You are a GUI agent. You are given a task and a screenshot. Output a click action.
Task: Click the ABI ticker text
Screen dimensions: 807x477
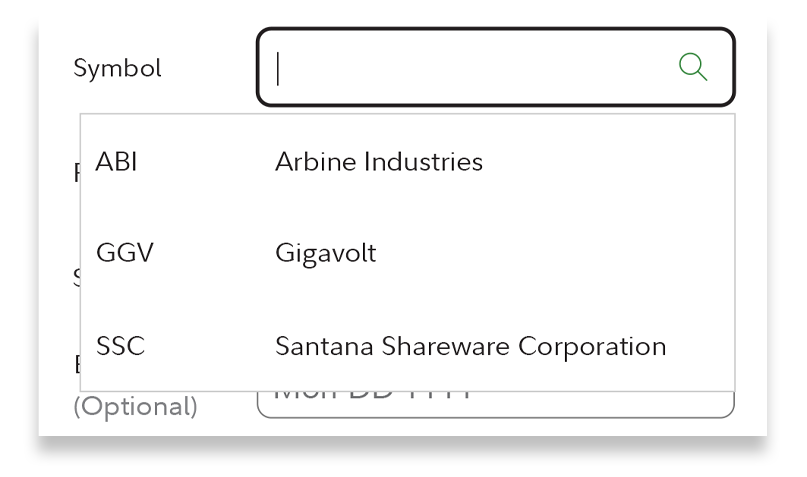(x=116, y=161)
